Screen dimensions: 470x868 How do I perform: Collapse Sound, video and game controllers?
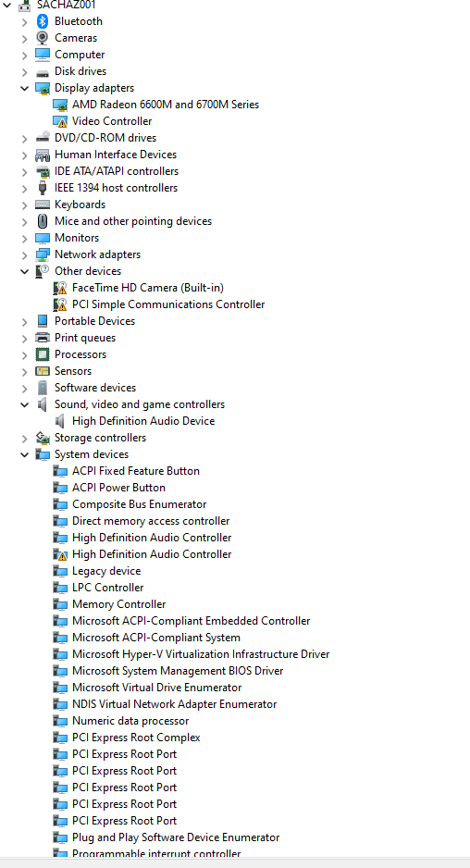point(24,404)
